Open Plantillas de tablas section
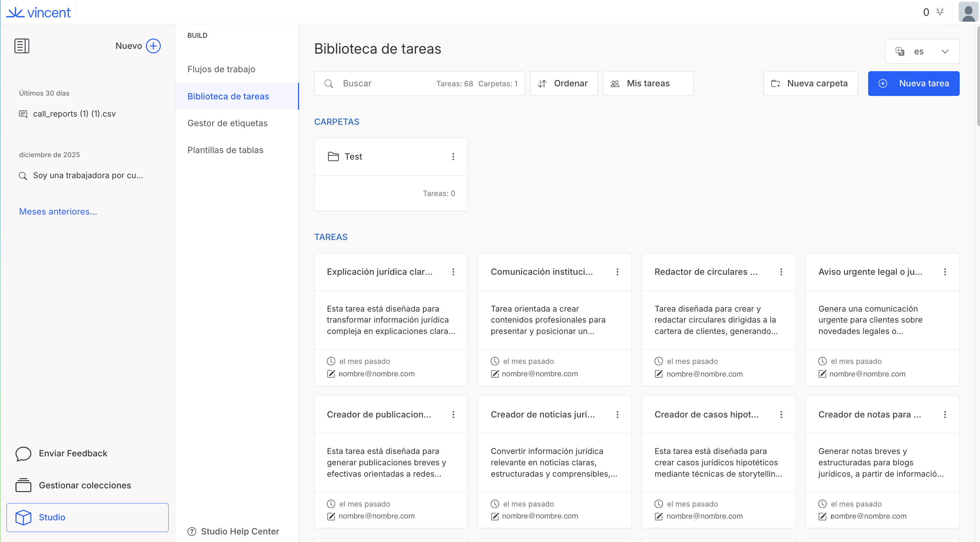980x542 pixels. (225, 150)
